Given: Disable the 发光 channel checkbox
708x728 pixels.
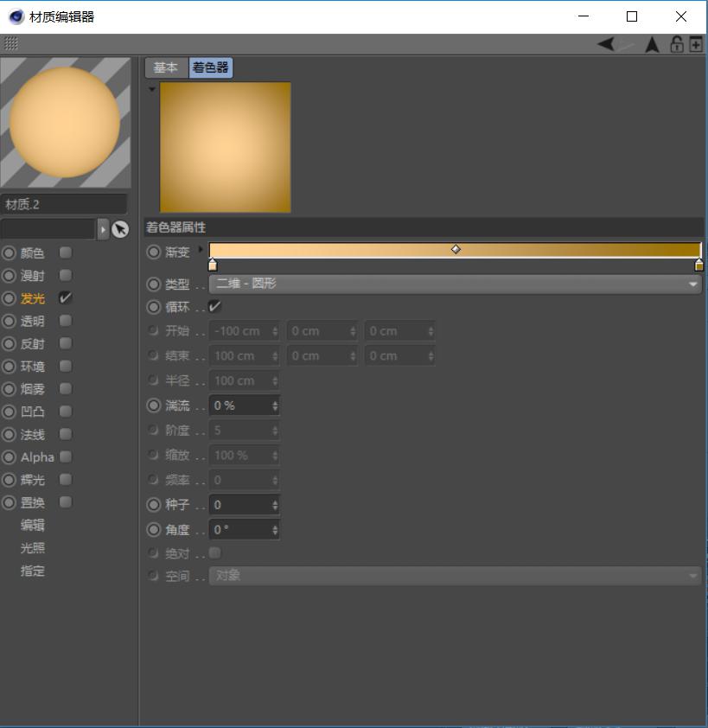Looking at the screenshot, I should [x=66, y=297].
